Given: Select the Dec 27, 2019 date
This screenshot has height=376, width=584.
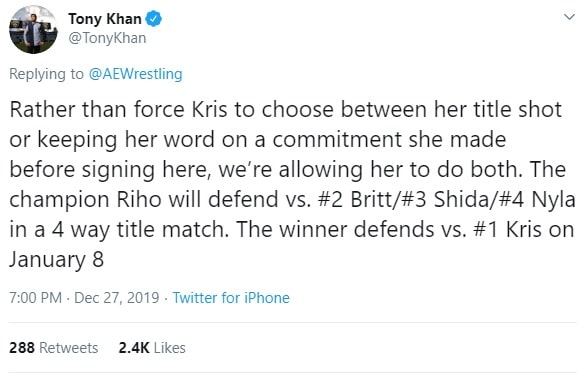Looking at the screenshot, I should (117, 298).
